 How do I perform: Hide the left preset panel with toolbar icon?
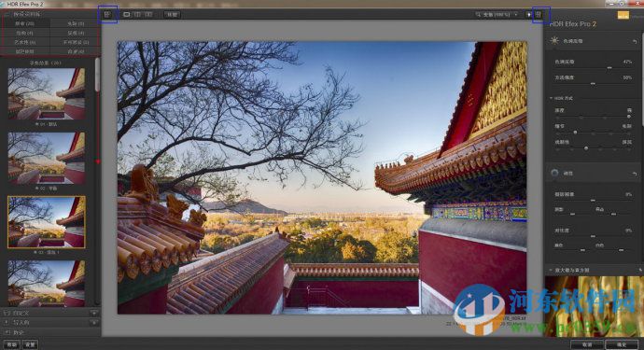click(107, 14)
